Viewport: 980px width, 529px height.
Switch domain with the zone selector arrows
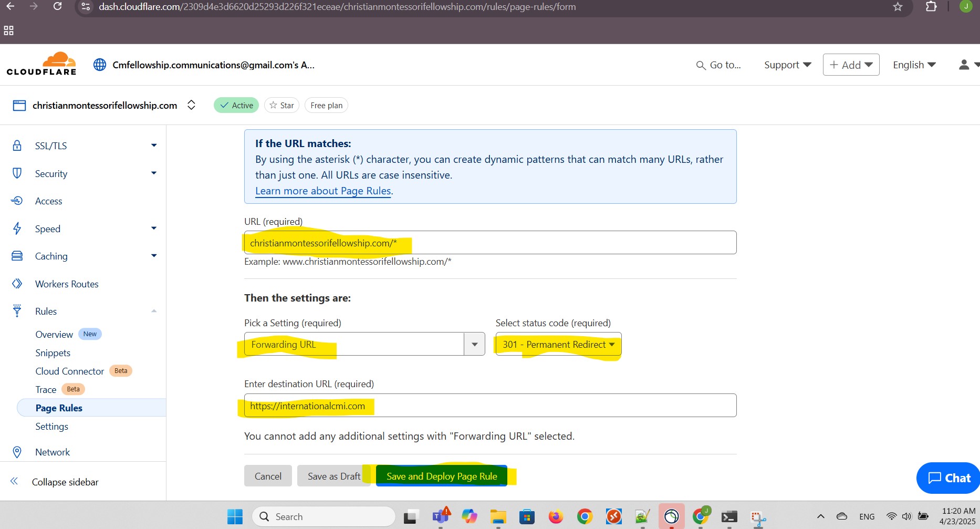coord(192,105)
